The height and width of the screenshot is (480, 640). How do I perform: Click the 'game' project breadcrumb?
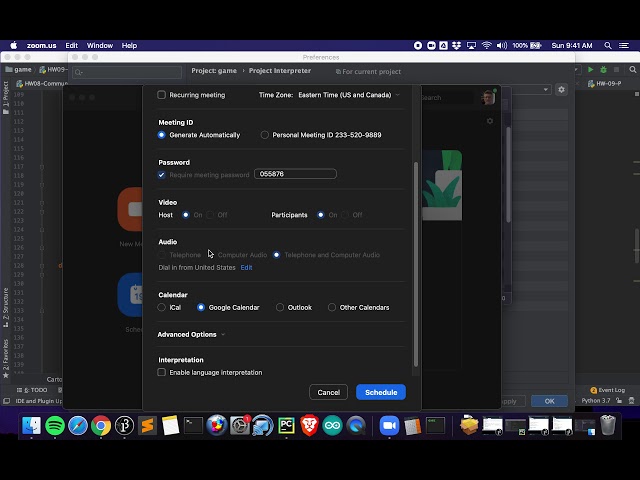[x=18, y=69]
